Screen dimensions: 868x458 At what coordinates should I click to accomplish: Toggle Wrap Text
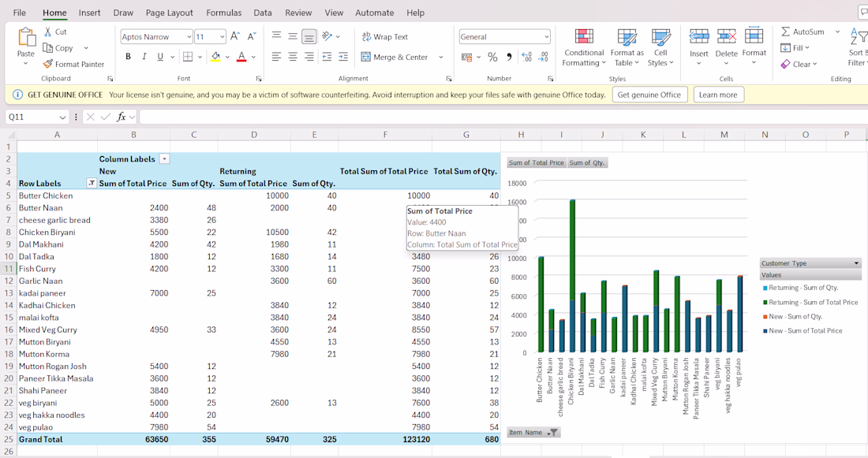point(385,36)
